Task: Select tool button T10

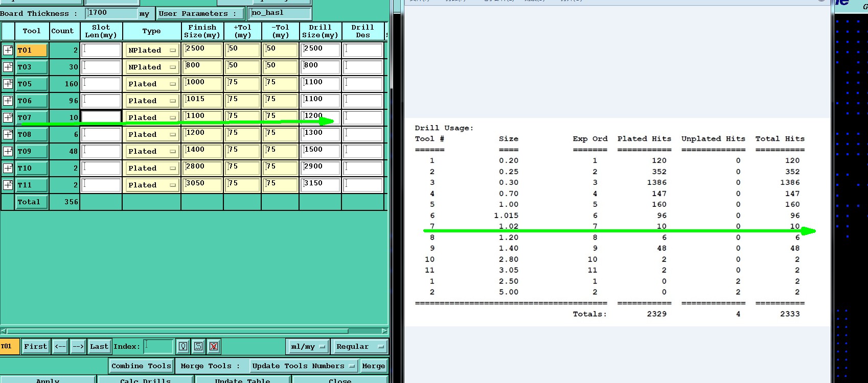Action: [32, 168]
